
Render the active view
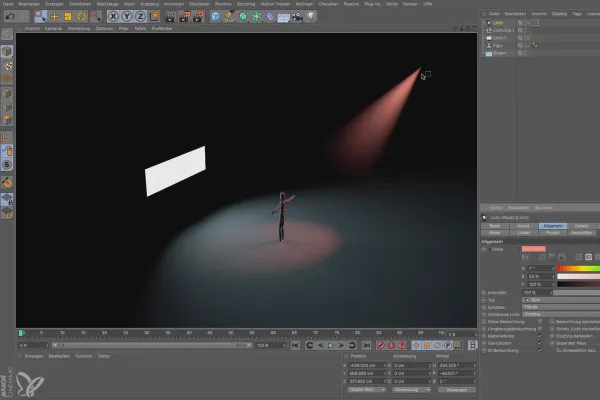pos(170,16)
